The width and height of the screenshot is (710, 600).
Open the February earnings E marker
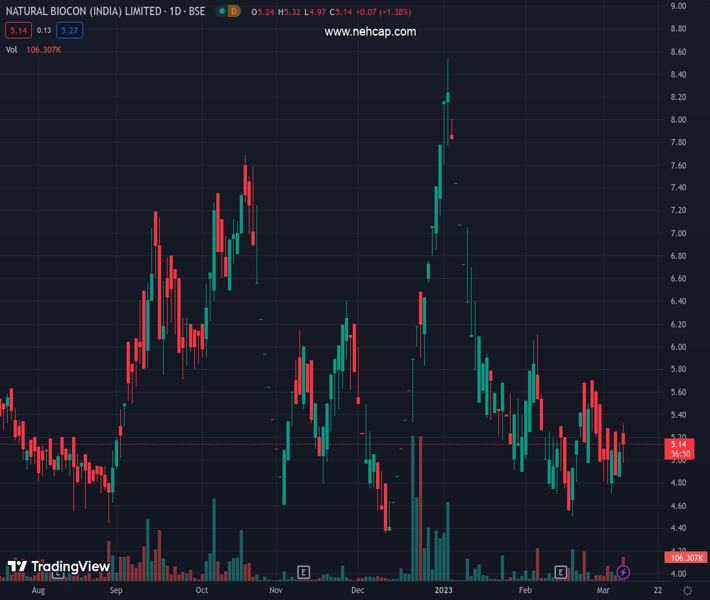(561, 572)
